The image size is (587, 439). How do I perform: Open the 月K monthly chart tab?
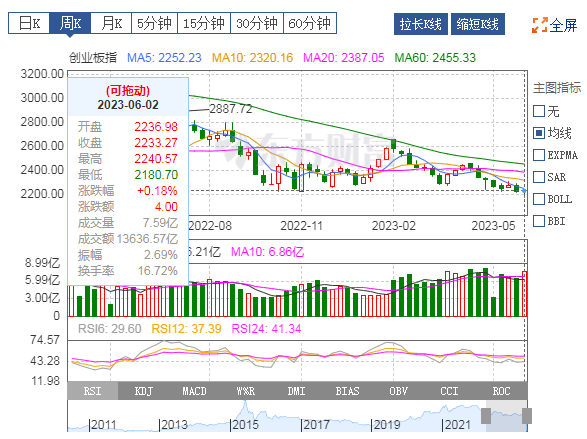pos(111,23)
